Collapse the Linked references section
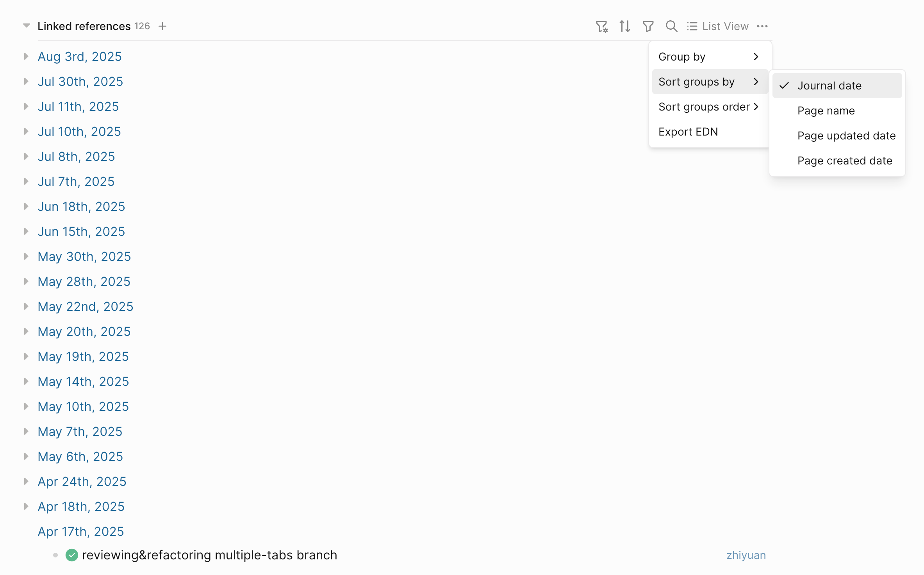Viewport: 924px width, 575px height. (x=26, y=26)
